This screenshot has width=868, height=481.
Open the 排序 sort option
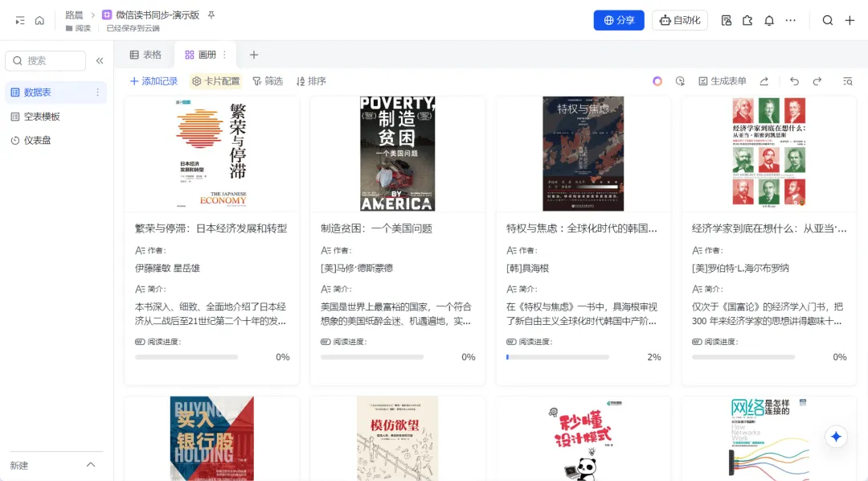(x=311, y=81)
